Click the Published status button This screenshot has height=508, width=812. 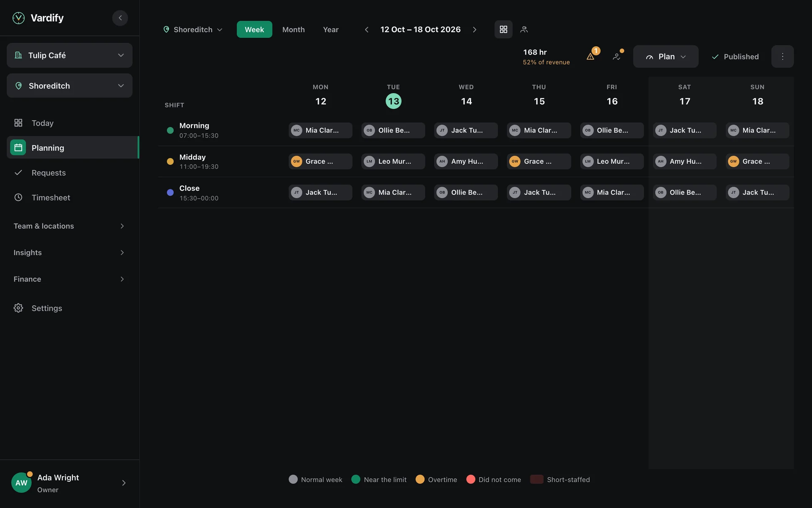coord(735,56)
